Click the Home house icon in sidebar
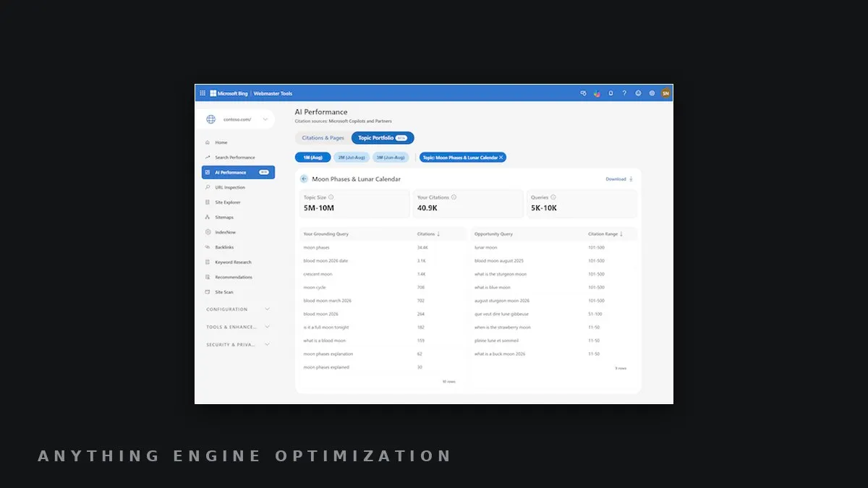The width and height of the screenshot is (868, 488). pos(208,142)
